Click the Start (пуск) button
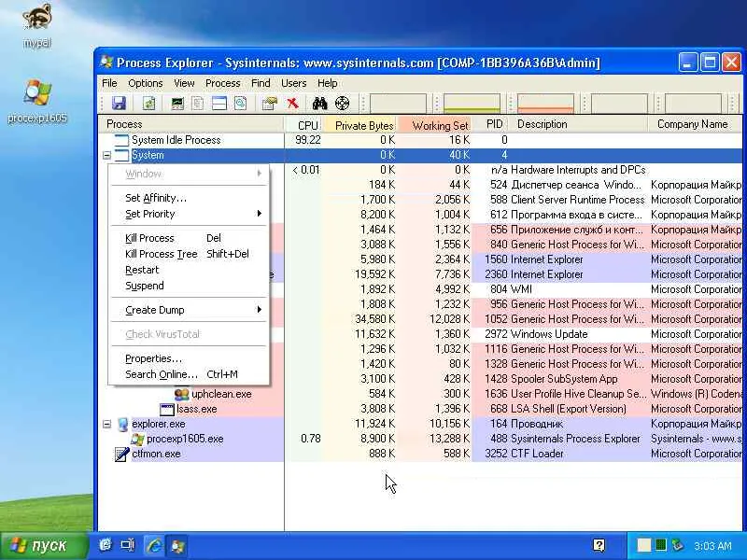The height and width of the screenshot is (560, 747). (44, 546)
